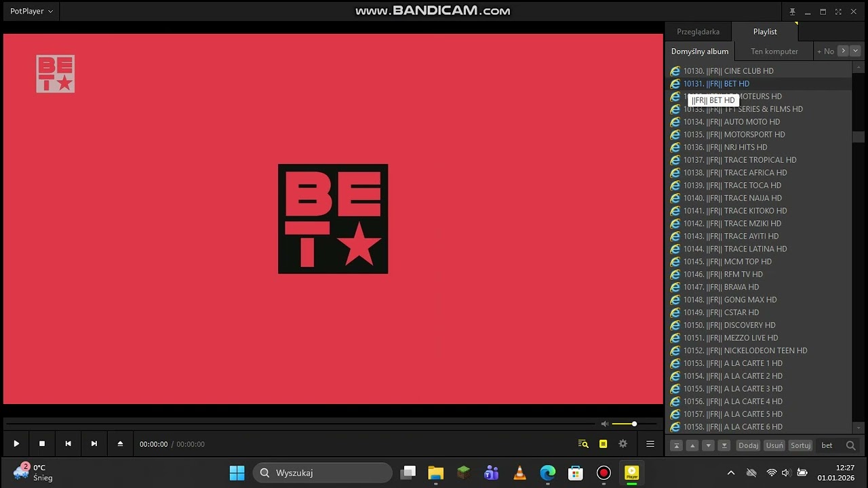Open the control panel gear icon
Screen dimensions: 868x488
click(623, 444)
